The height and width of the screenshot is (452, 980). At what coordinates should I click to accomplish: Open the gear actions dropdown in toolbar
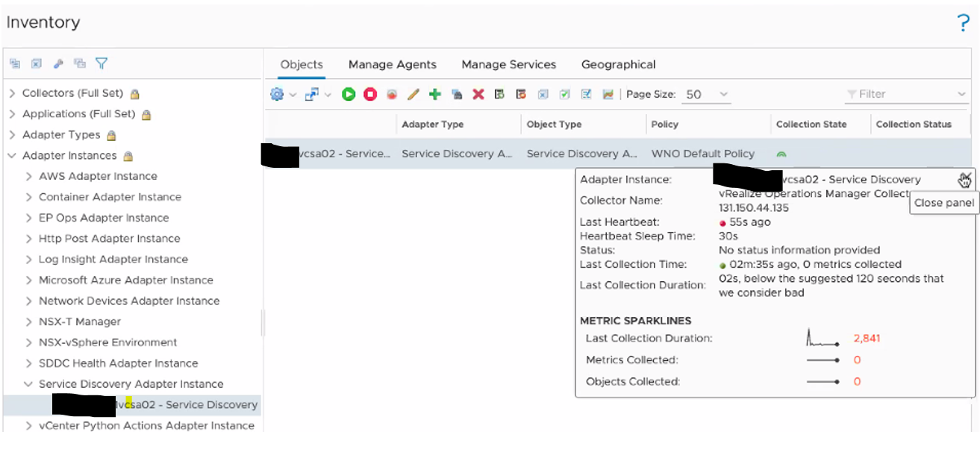pyautogui.click(x=282, y=94)
